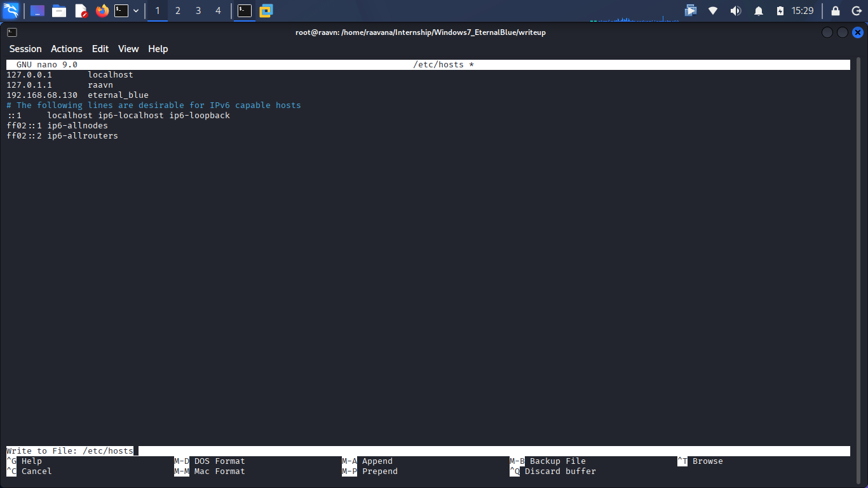Open the Actions menu
Viewport: 868px width, 488px height.
coord(67,49)
